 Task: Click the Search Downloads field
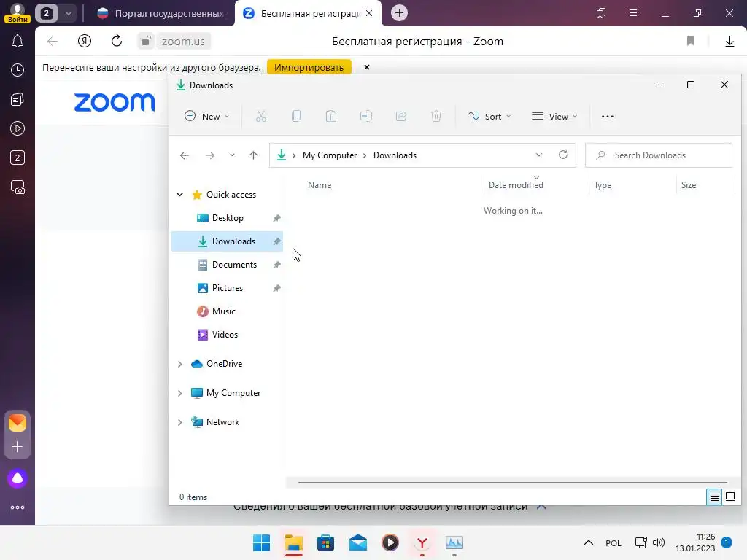(659, 155)
